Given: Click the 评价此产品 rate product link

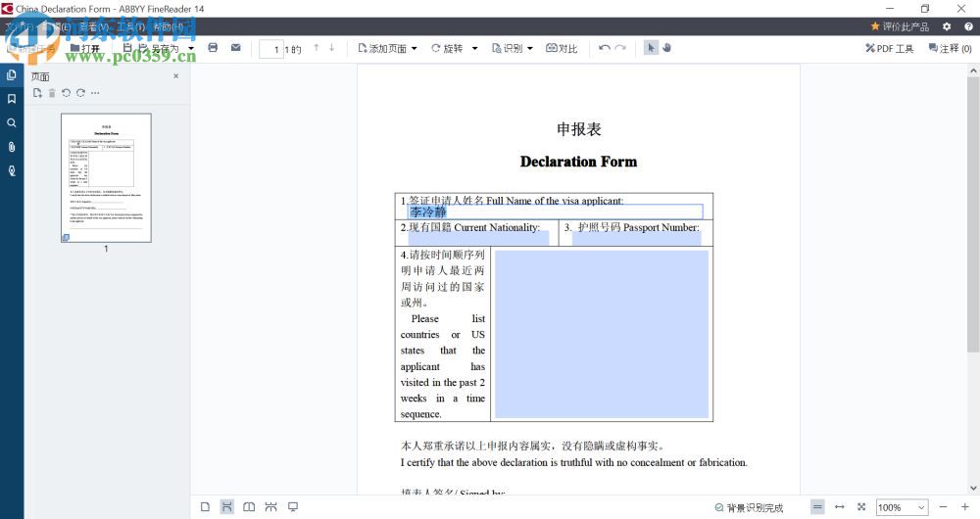Looking at the screenshot, I should (x=900, y=26).
